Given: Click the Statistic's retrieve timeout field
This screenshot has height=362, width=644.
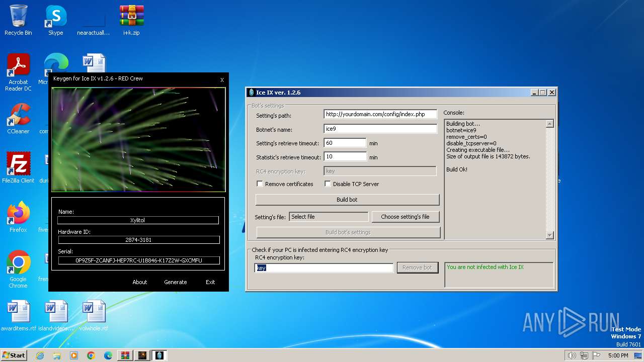Looking at the screenshot, I should click(345, 157).
